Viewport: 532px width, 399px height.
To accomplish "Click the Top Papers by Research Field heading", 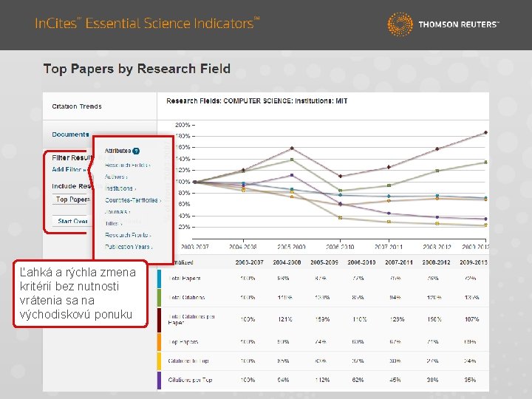I will point(137,69).
